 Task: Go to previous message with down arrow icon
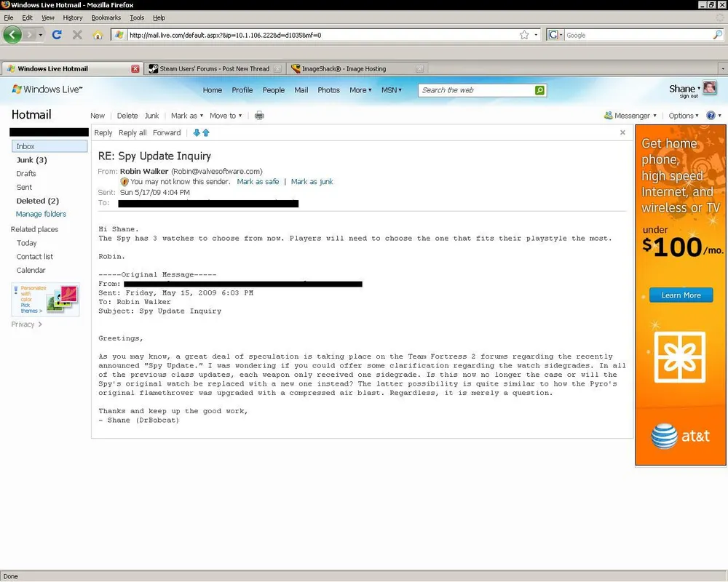(197, 132)
